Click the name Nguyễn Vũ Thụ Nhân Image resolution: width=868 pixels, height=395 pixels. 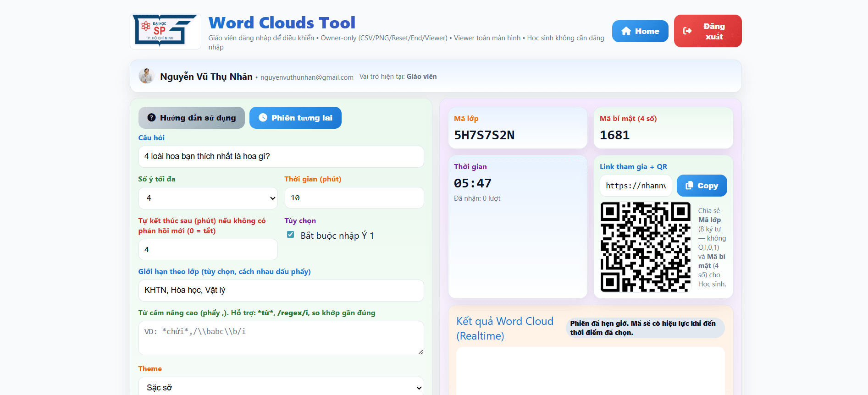[x=206, y=77]
